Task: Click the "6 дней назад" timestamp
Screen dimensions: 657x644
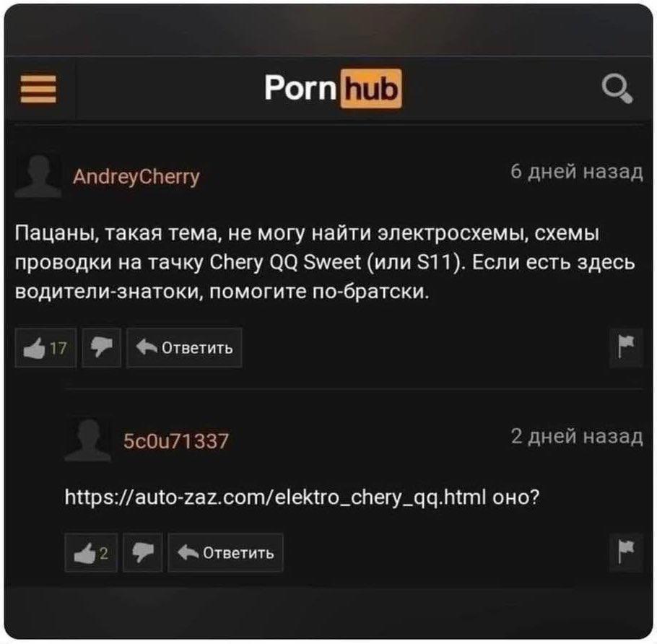Action: (x=577, y=171)
